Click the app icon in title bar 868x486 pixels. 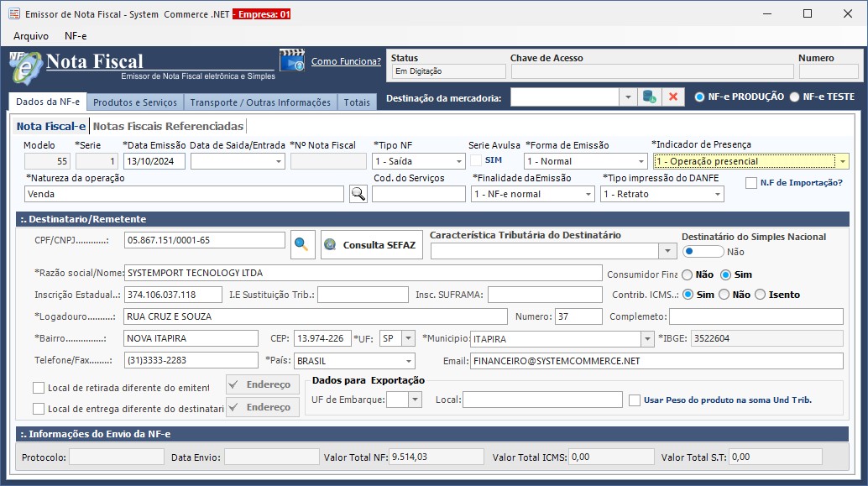pyautogui.click(x=13, y=14)
